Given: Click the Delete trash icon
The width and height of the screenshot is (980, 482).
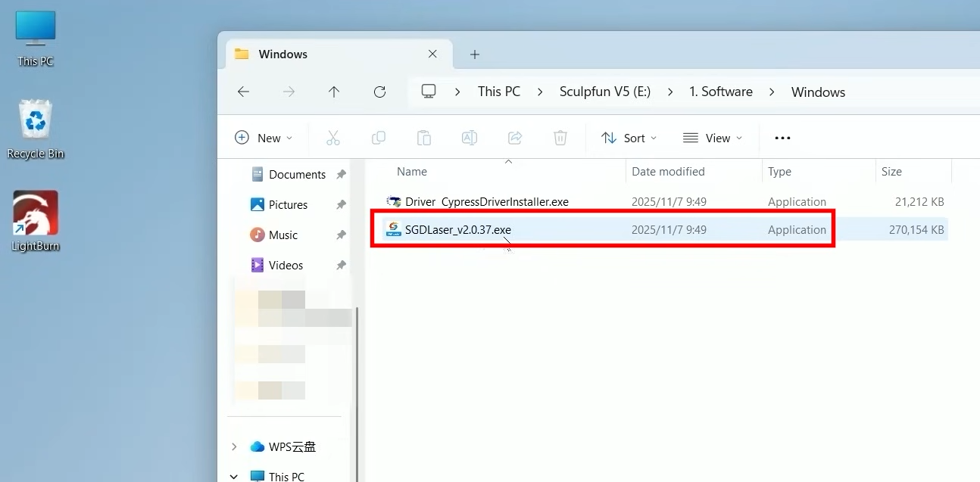Looking at the screenshot, I should pos(560,138).
